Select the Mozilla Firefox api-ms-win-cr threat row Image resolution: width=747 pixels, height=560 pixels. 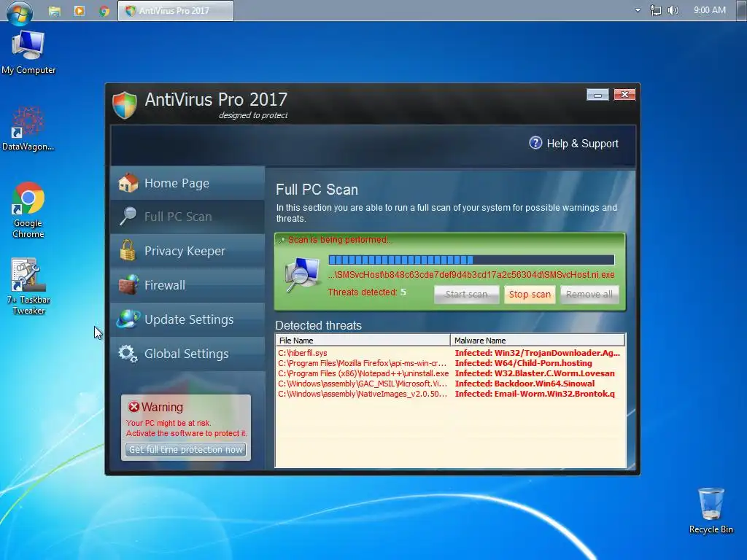pyautogui.click(x=450, y=363)
